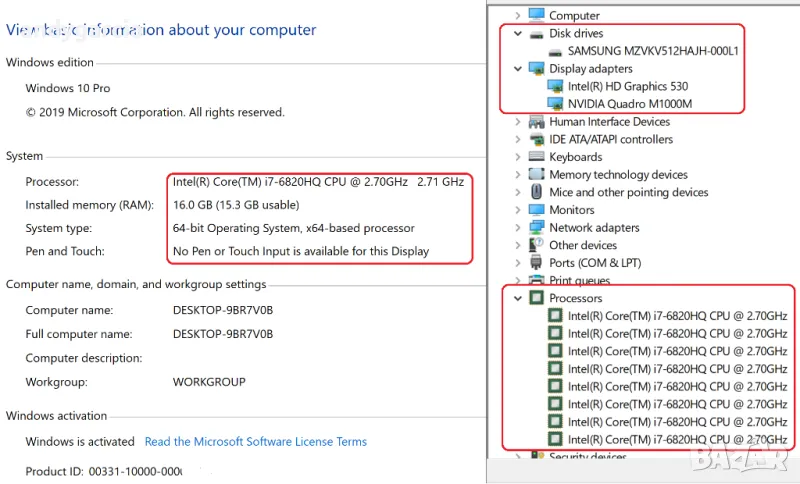Collapse the Processors tree node
This screenshot has width=800, height=484.
517,298
